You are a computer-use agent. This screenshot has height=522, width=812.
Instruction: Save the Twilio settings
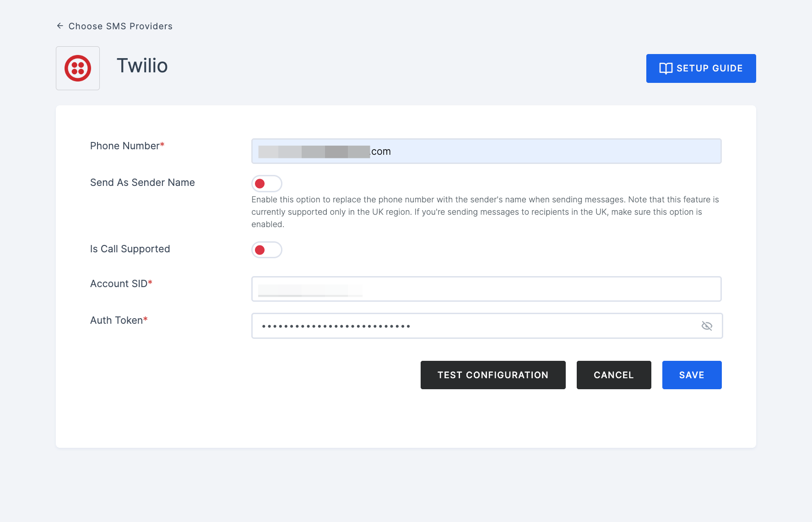(x=692, y=375)
